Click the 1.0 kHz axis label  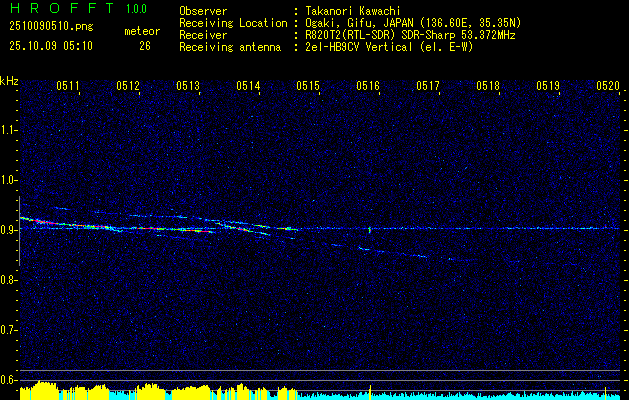[x=9, y=180]
